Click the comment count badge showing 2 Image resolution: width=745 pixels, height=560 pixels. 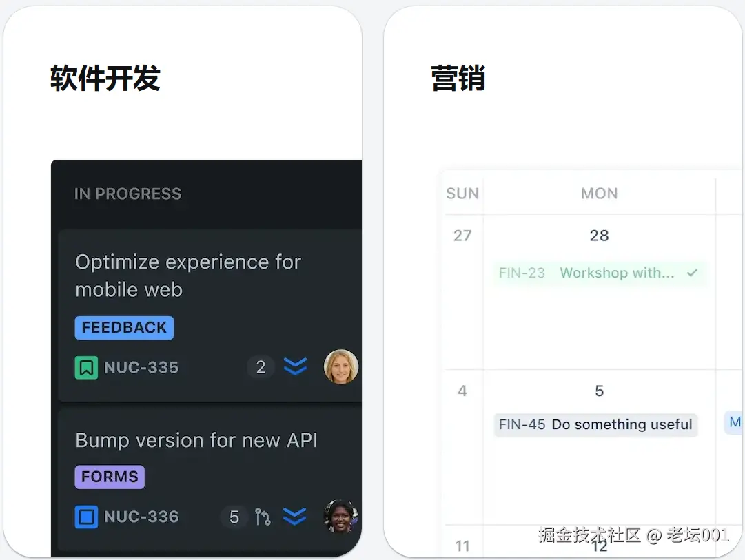pos(261,366)
